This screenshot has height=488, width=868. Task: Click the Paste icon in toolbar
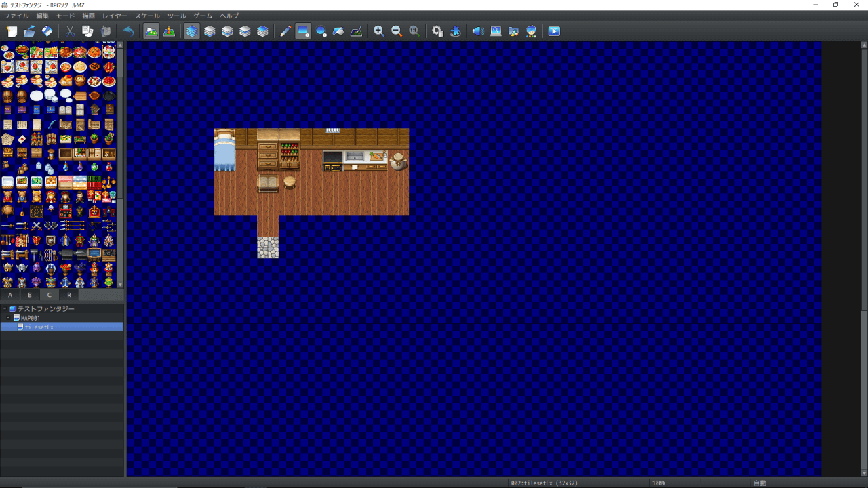point(105,31)
